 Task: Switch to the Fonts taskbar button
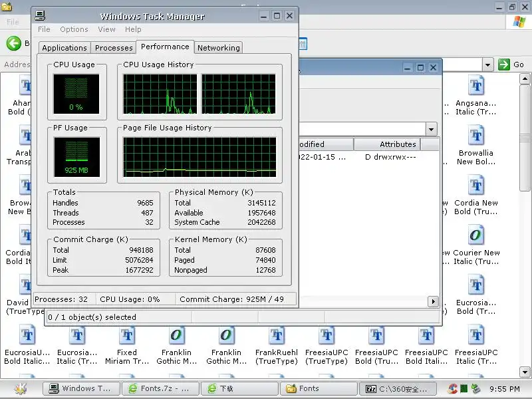pos(319,388)
